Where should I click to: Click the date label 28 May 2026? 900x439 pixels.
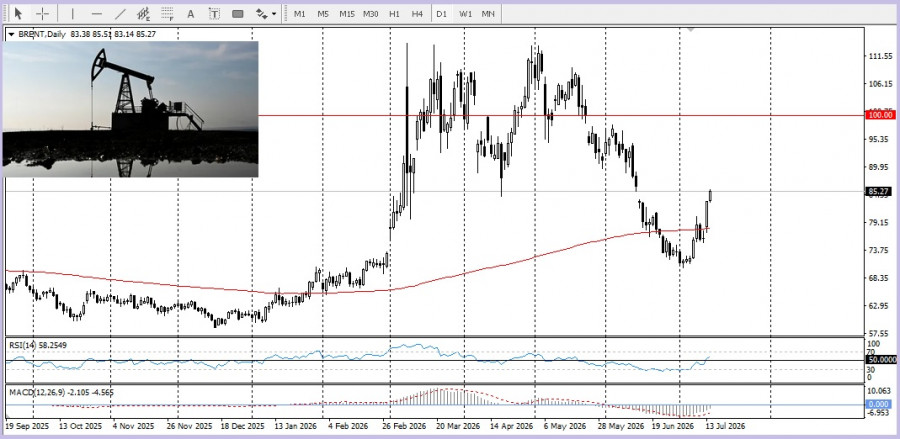(622, 426)
